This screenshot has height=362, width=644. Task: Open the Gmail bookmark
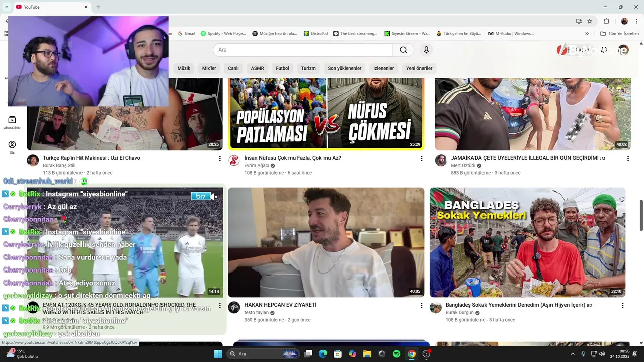(186, 34)
